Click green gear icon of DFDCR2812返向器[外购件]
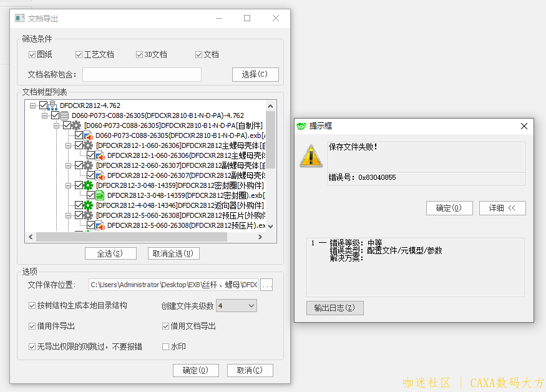The height and width of the screenshot is (392, 546). click(88, 205)
